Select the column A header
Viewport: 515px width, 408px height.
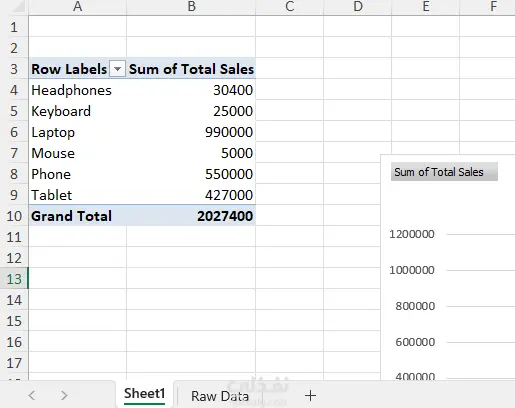click(77, 7)
